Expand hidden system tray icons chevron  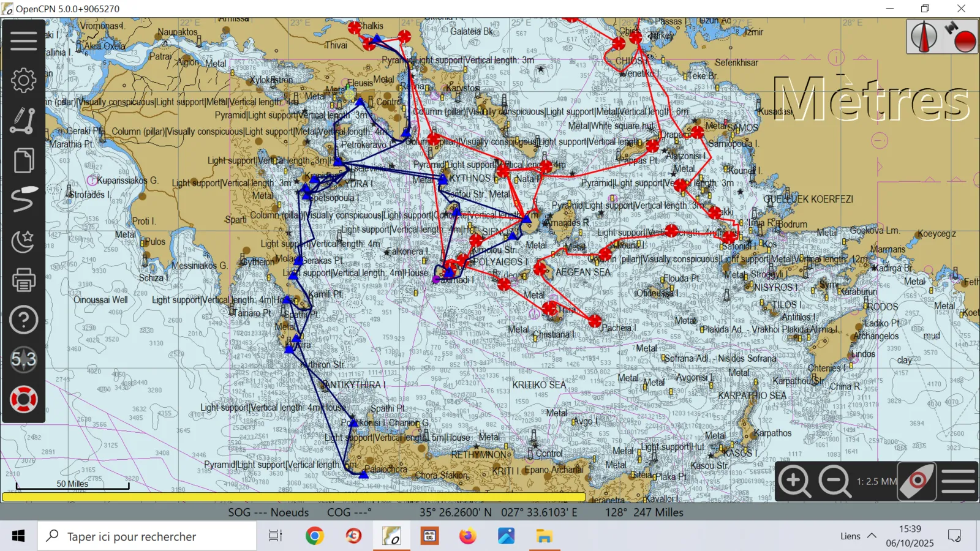point(872,536)
